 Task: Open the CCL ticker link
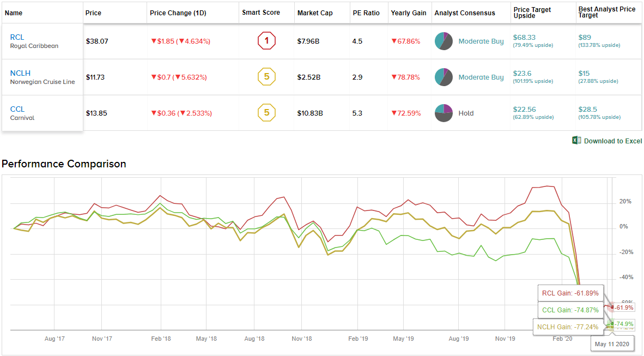tap(17, 109)
